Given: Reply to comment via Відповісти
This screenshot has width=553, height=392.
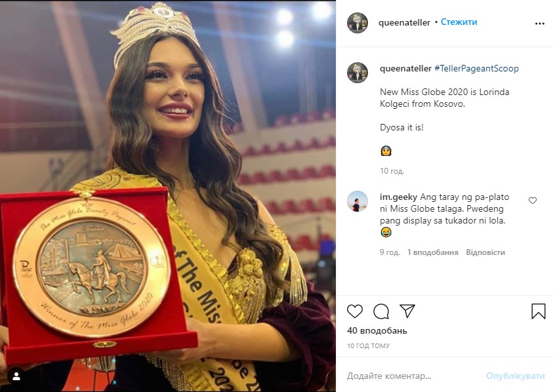Looking at the screenshot, I should point(485,252).
